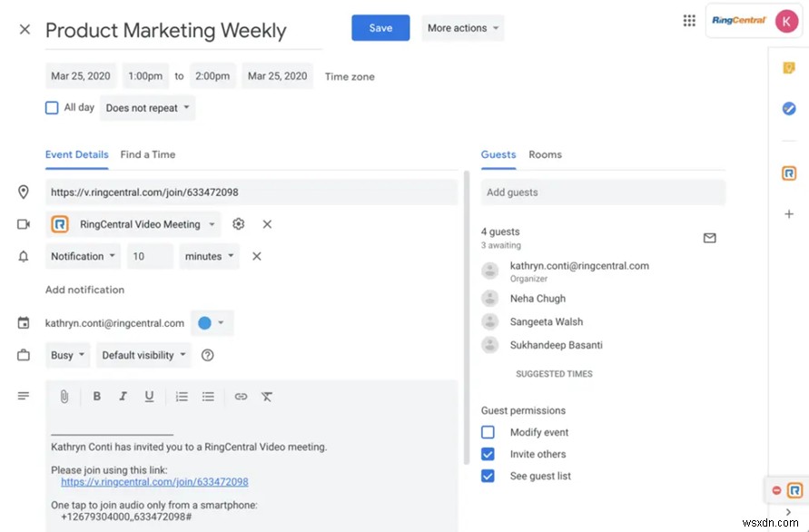
Task: Click the attachment paperclip icon
Action: point(64,397)
